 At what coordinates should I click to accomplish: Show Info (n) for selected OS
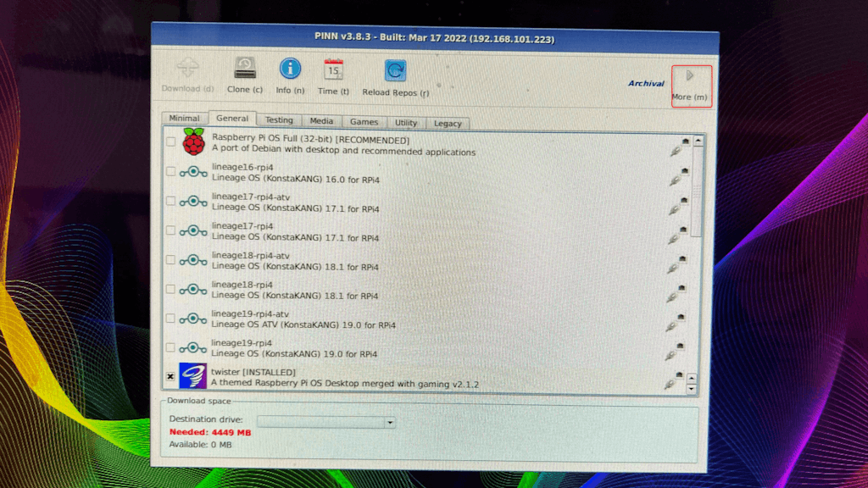tap(290, 75)
